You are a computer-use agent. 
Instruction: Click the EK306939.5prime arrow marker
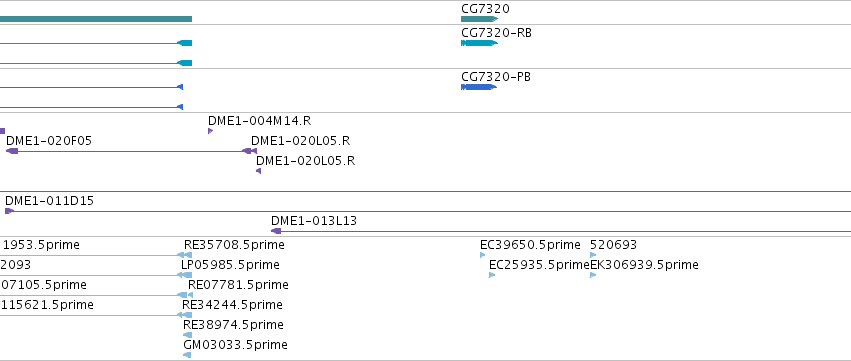tap(593, 275)
